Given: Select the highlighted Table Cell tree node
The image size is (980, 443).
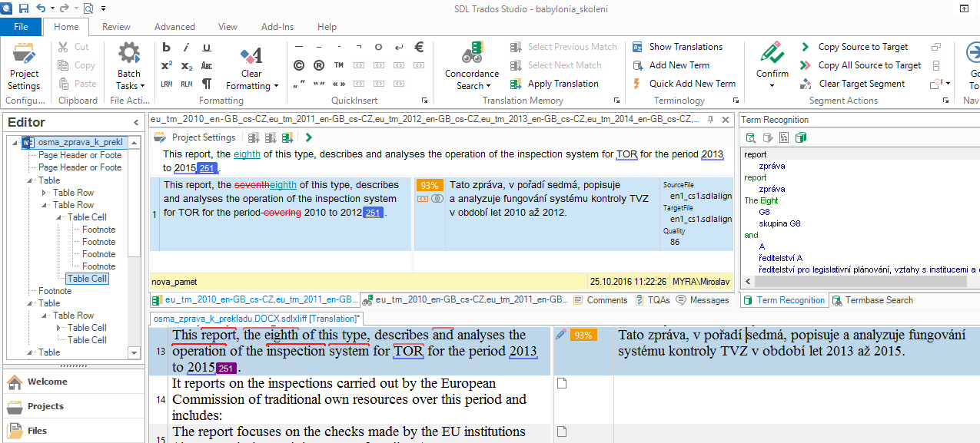Looking at the screenshot, I should 87,279.
